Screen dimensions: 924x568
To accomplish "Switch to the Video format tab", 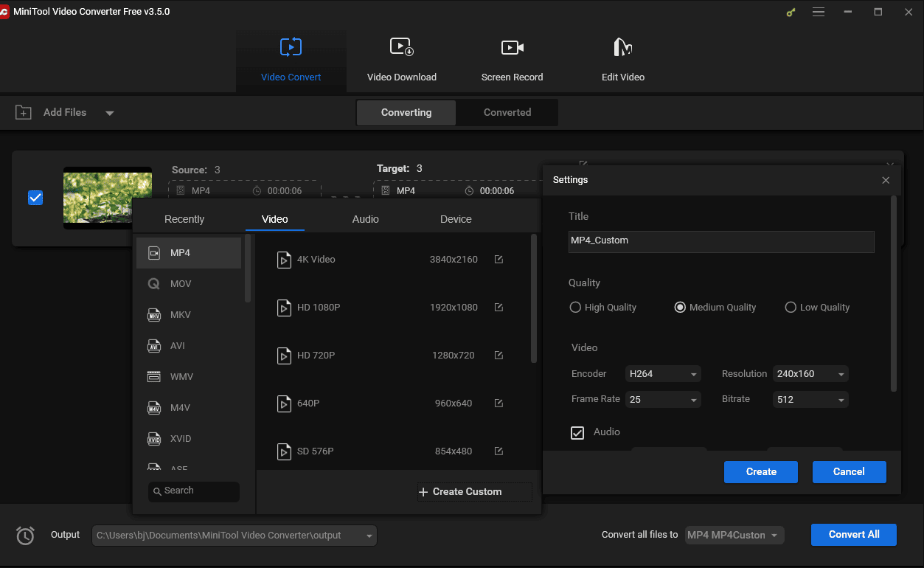I will 275,219.
